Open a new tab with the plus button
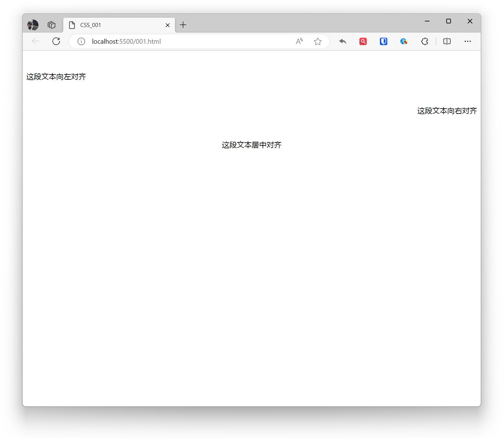504x438 pixels. point(183,25)
